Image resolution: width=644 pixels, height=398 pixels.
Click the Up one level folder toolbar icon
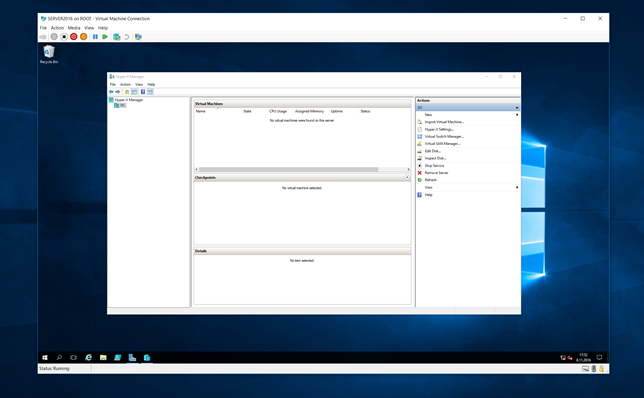coord(127,92)
